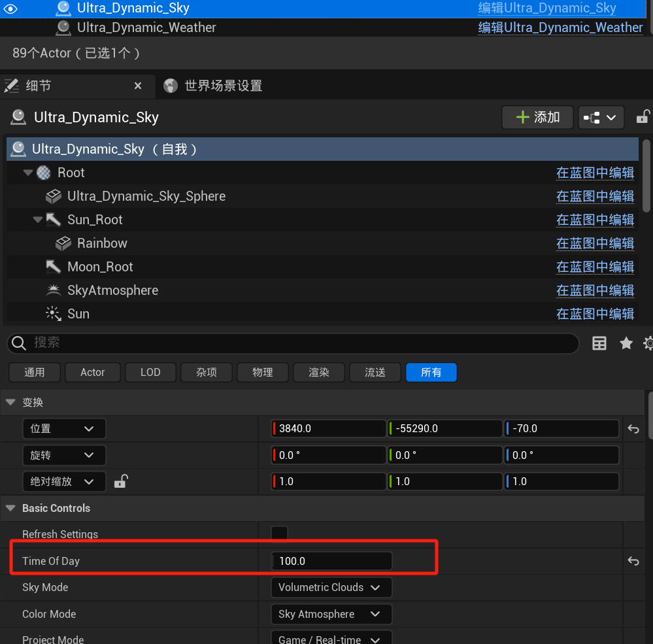Open the Project Mode dropdown
This screenshot has width=653, height=644.
[331, 637]
